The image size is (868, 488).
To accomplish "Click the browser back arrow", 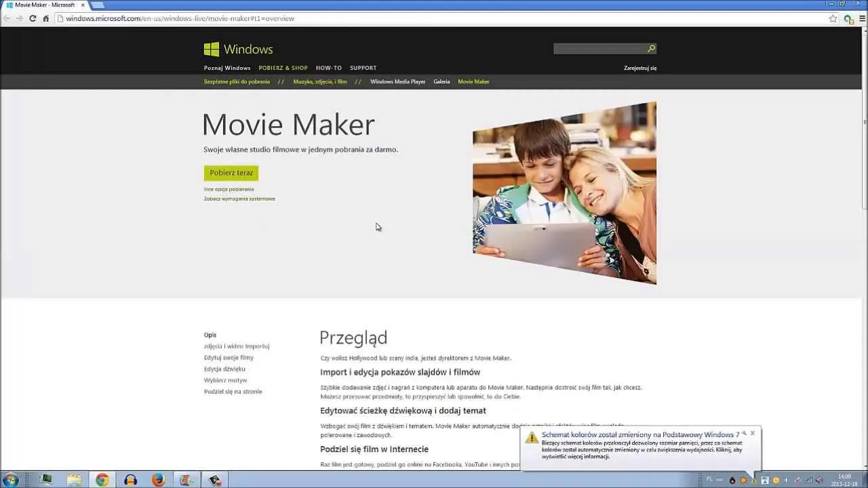I will [7, 18].
